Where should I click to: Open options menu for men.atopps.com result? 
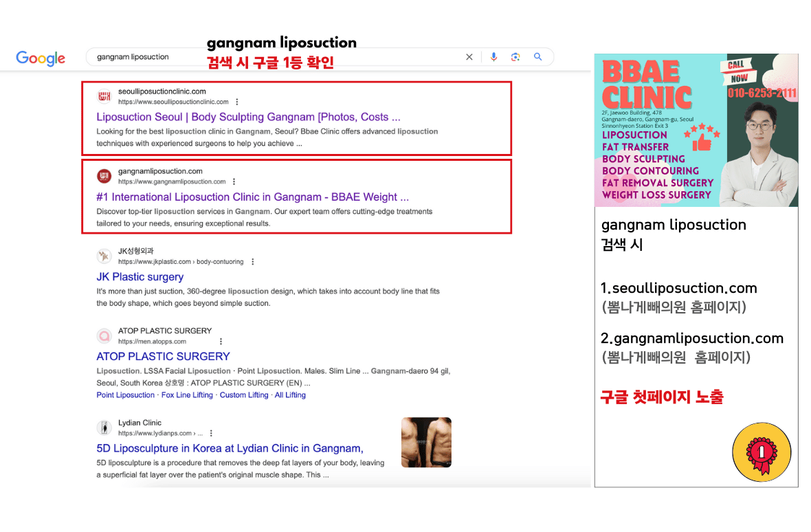tap(221, 341)
